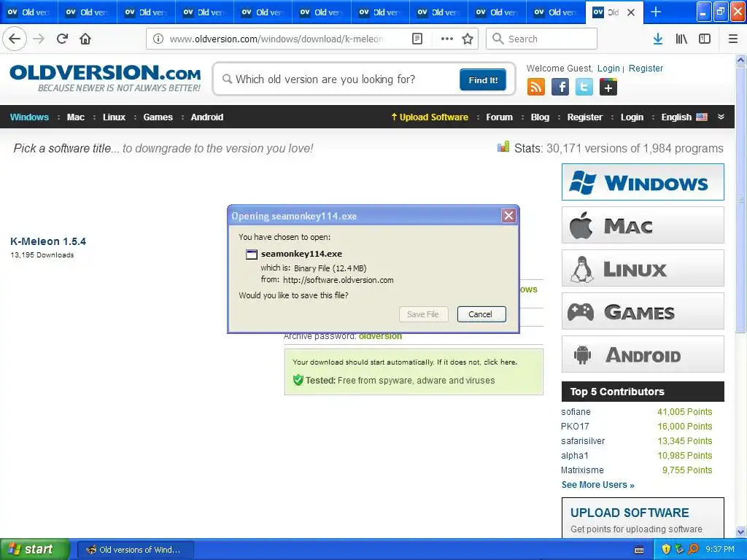Click the Stats bar chart icon
Viewport: 747px width, 560px height.
click(x=503, y=147)
